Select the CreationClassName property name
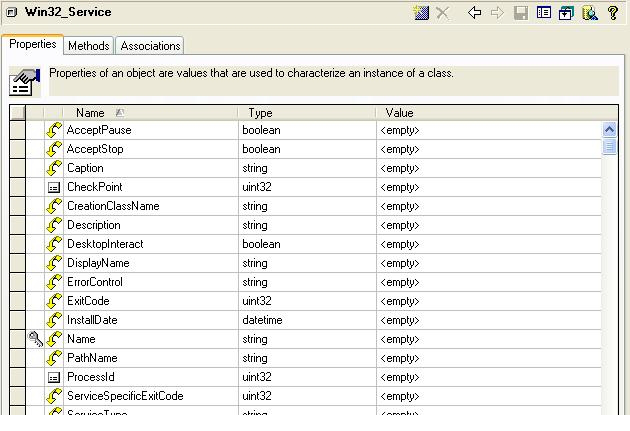 tap(113, 206)
